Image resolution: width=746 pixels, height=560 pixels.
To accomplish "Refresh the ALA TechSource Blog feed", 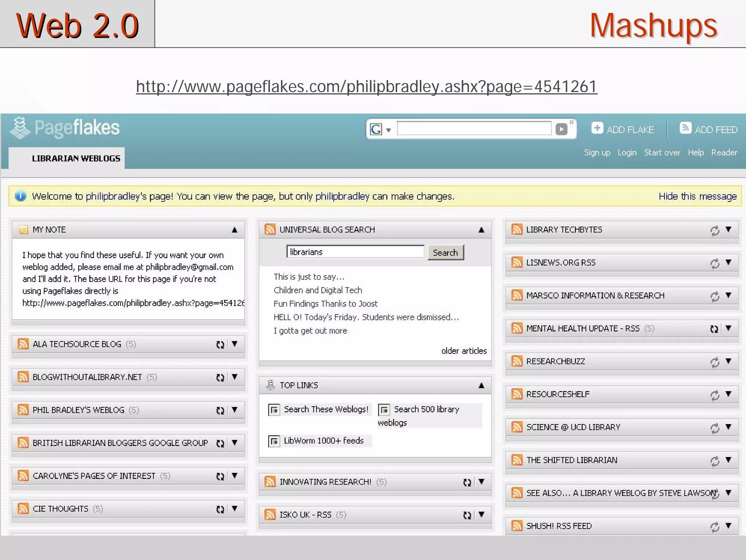I will pos(220,345).
